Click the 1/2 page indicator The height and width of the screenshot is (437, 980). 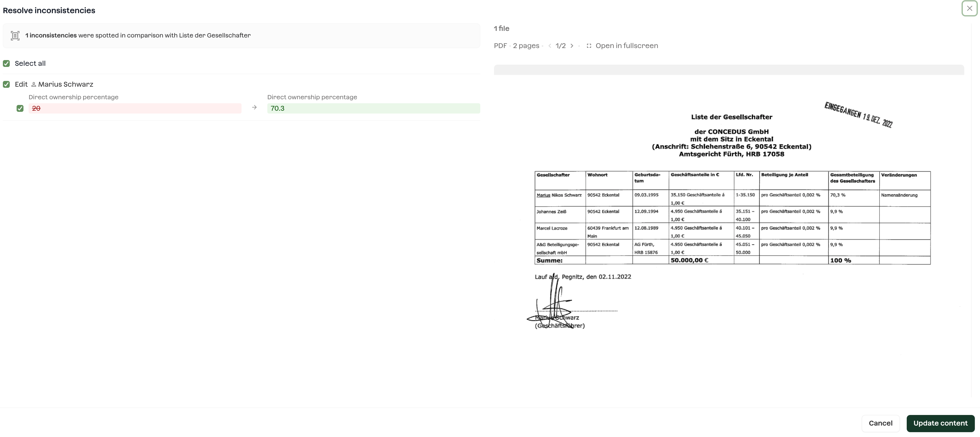click(560, 45)
